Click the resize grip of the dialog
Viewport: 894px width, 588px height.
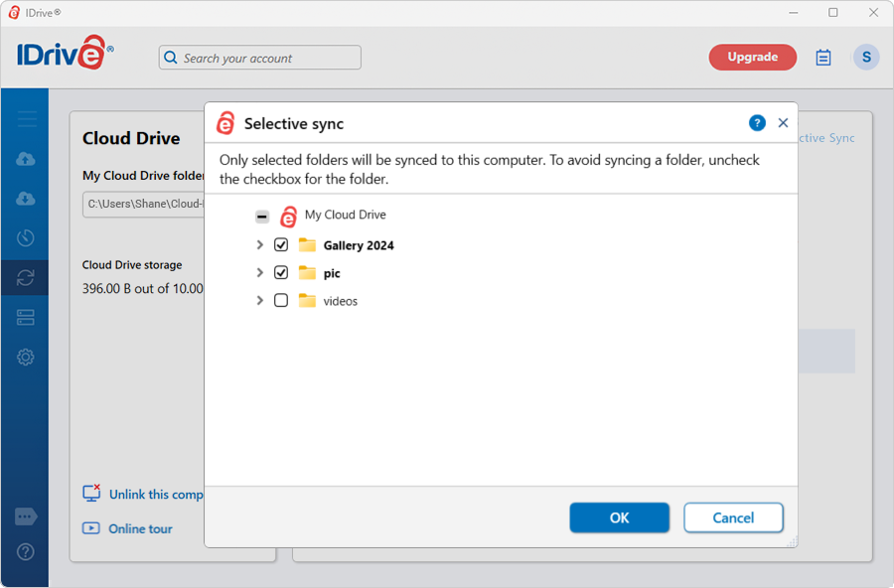point(792,542)
